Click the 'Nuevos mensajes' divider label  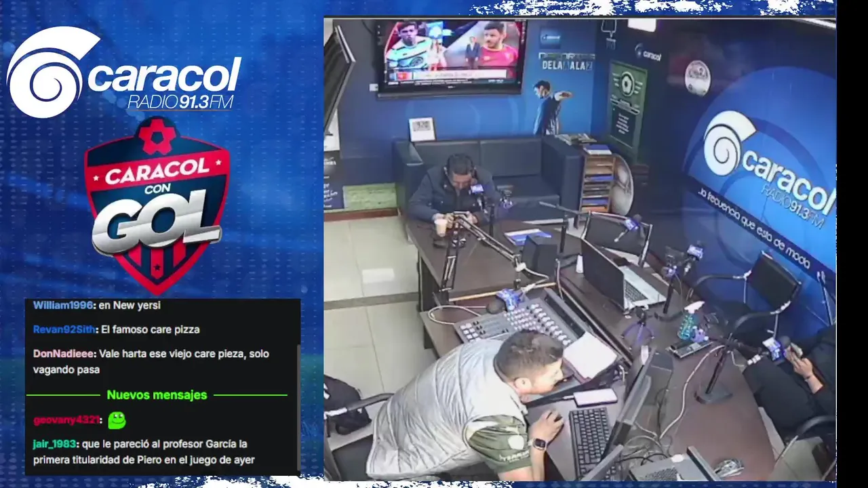157,395
